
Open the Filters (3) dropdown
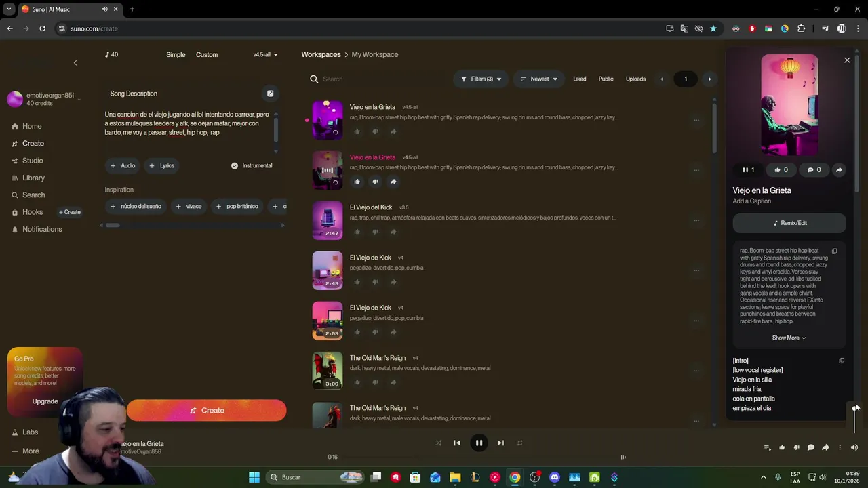[x=481, y=79]
